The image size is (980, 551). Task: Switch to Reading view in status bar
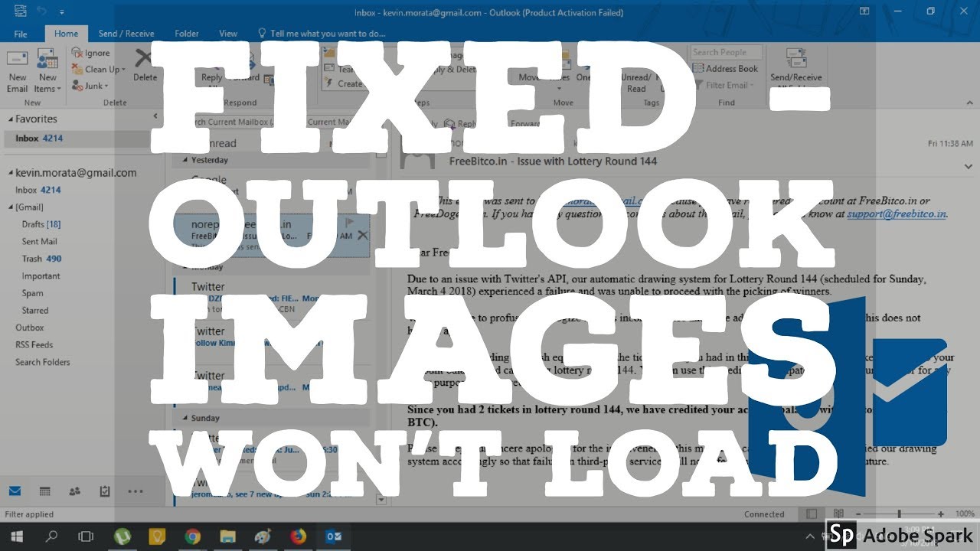pos(838,514)
